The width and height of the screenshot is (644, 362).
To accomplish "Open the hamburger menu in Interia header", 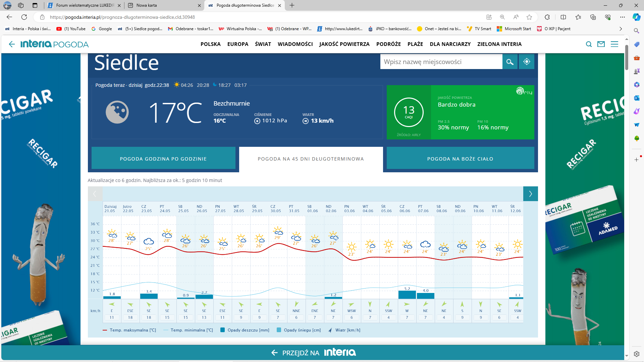I will [614, 44].
